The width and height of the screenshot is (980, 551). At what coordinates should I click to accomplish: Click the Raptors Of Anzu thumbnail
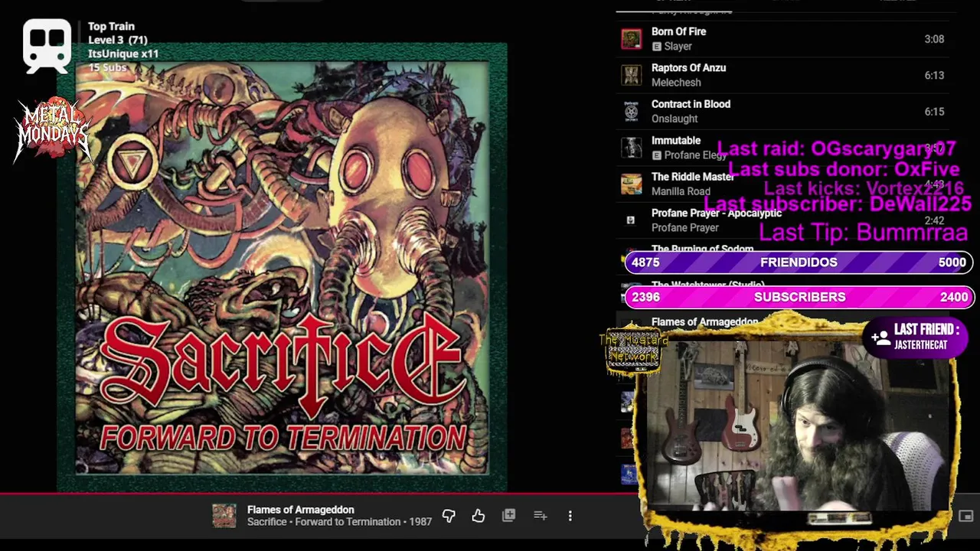pyautogui.click(x=631, y=75)
